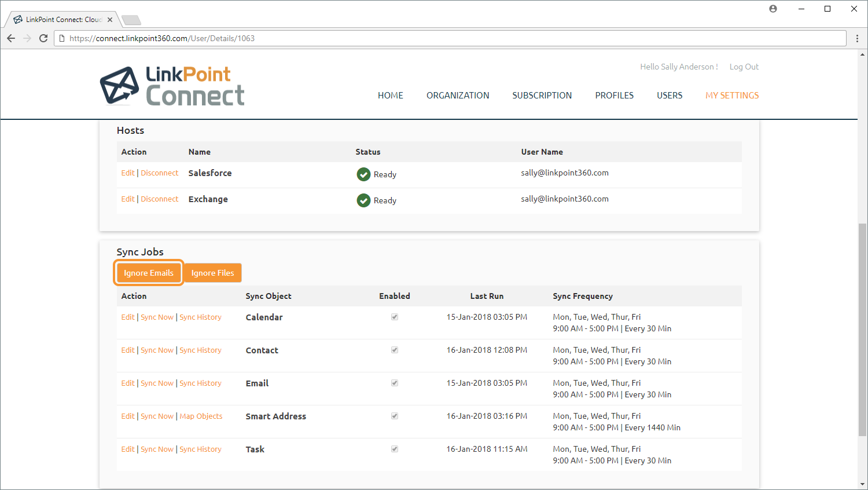Click the Hello Sally Anderson greeting
Viewport: 868px width, 490px height.
[679, 67]
